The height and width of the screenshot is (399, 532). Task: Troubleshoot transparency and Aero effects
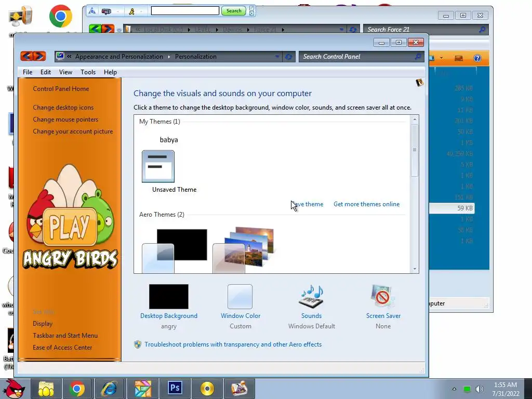click(233, 344)
